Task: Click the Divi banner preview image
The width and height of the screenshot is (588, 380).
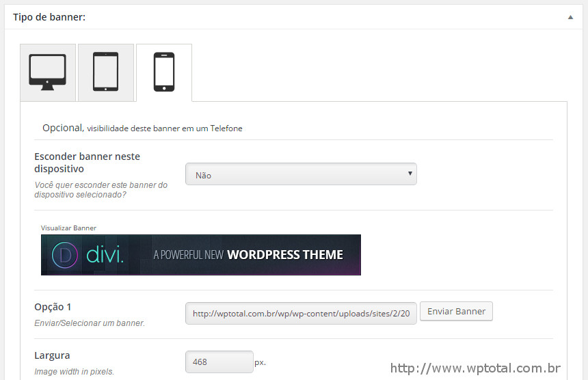Action: coord(200,255)
